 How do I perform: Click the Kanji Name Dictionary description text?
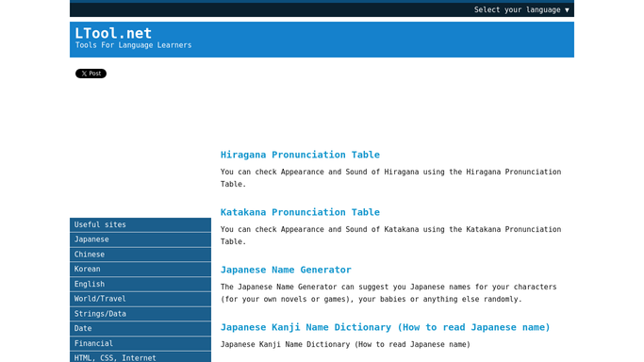pos(345,344)
